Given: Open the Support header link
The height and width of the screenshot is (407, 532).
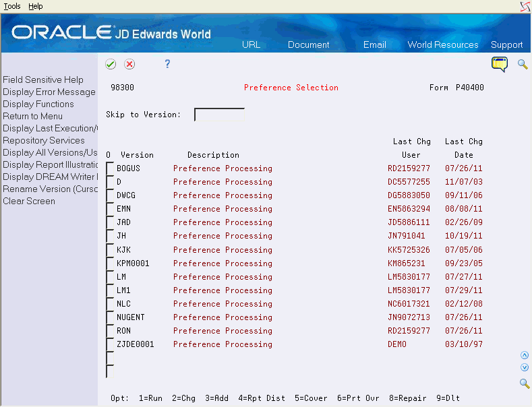Looking at the screenshot, I should [506, 44].
